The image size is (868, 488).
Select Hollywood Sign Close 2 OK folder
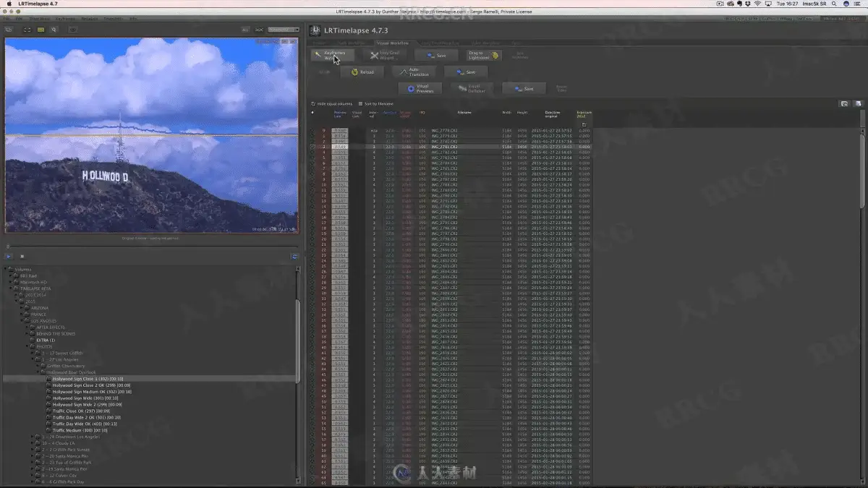(x=91, y=385)
